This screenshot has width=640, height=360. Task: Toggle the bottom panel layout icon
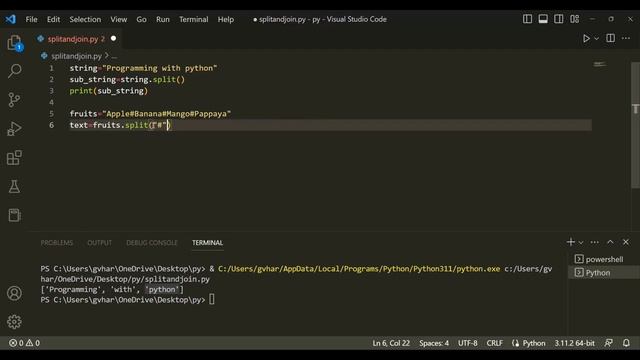(543, 19)
